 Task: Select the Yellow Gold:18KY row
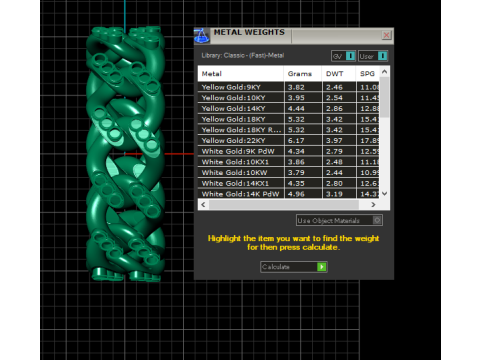pos(289,119)
